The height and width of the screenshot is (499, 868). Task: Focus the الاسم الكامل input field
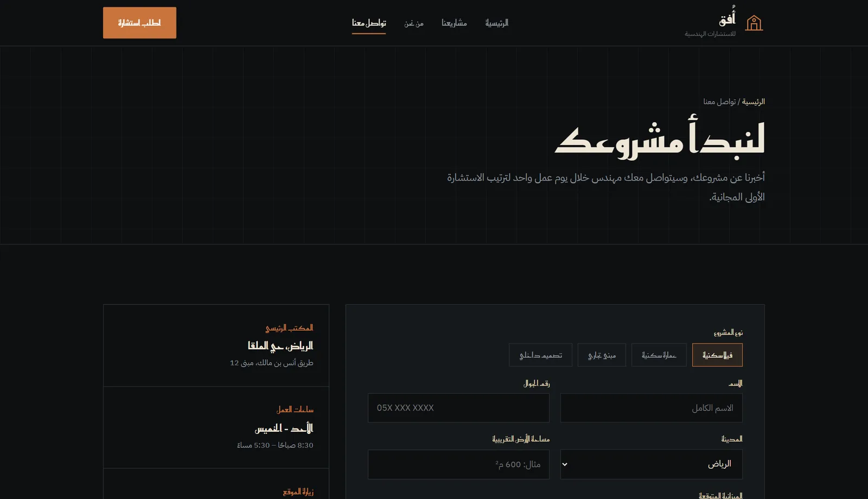coord(651,408)
